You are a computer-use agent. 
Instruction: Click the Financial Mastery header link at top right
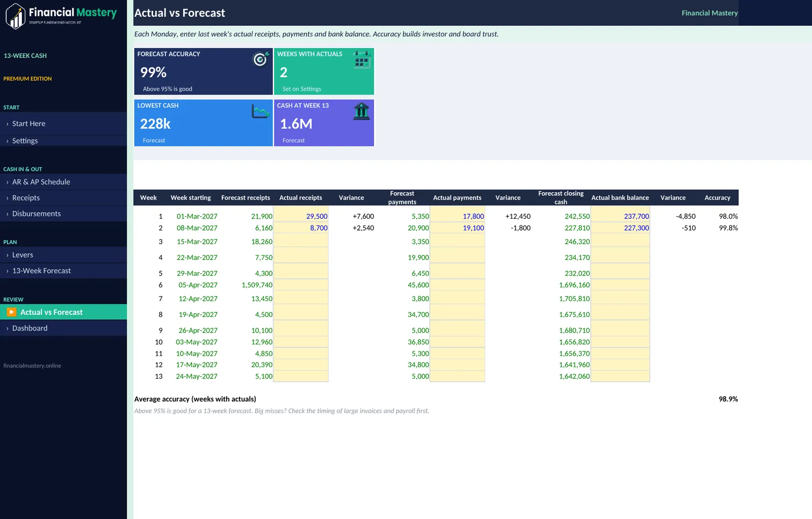coord(709,13)
